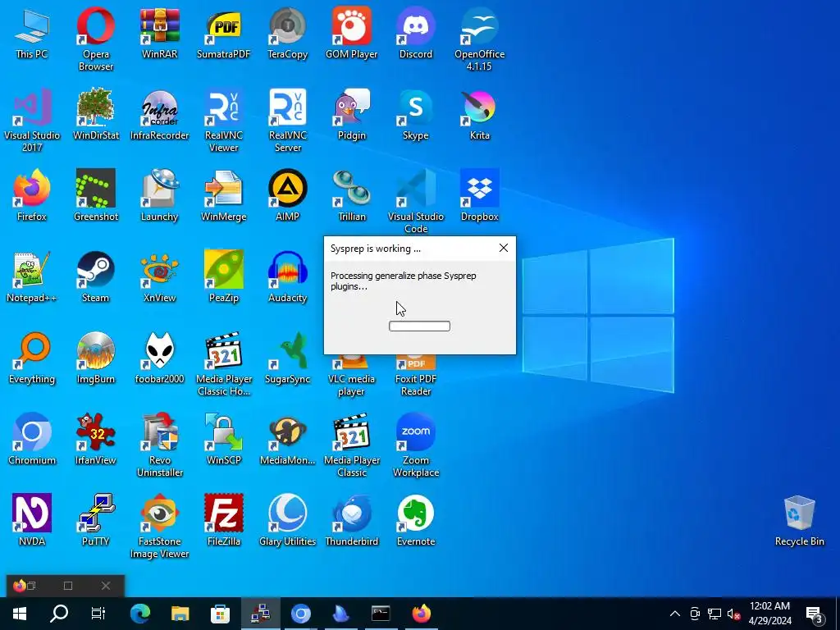Select Visual Studio Code desktop icon
840x630 pixels.
[x=416, y=202]
